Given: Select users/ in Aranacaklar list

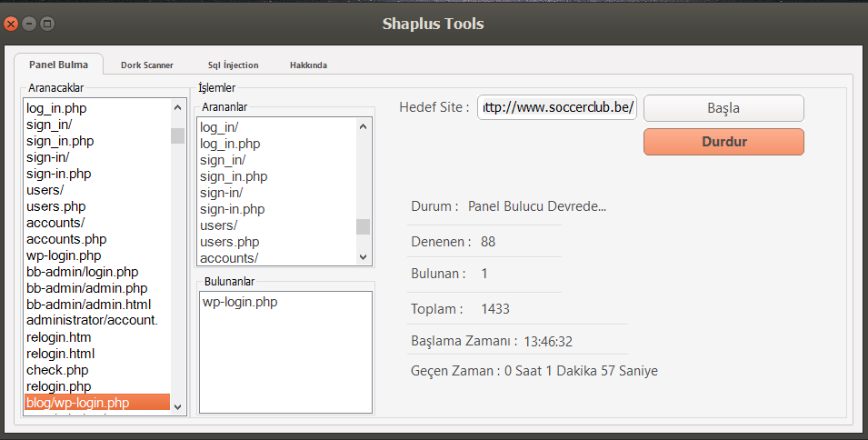Looking at the screenshot, I should 97,190.
